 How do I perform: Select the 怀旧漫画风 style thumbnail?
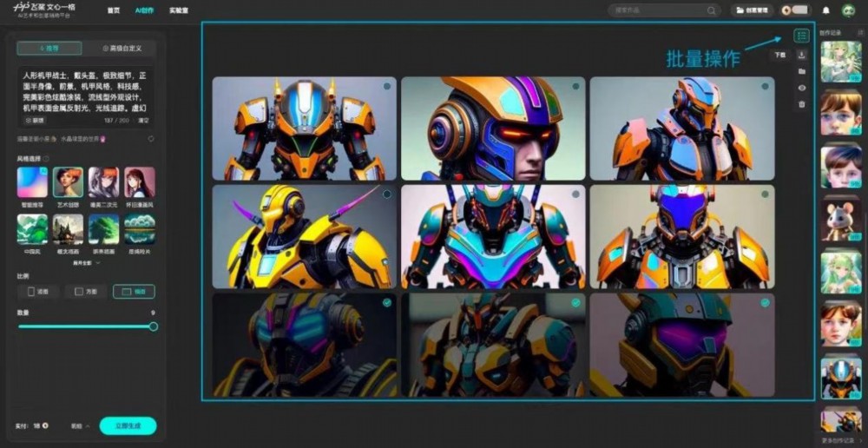pos(140,182)
